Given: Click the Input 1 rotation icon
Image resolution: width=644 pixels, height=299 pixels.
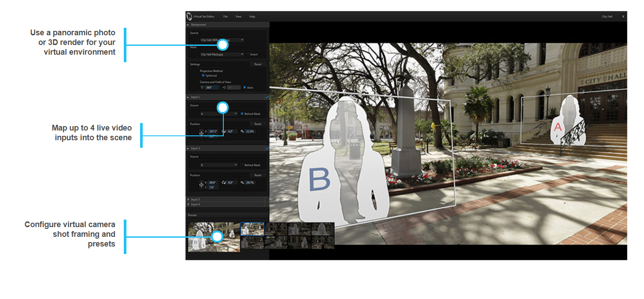Looking at the screenshot, I should point(224,131).
